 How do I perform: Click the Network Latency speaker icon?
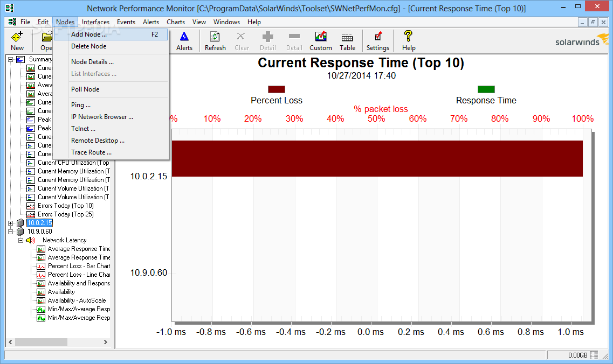31,240
